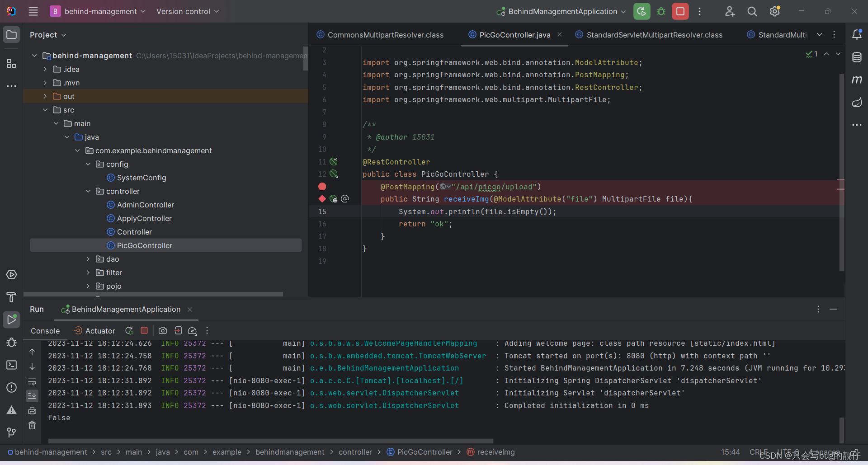Open SystemConfig in project tree

click(x=142, y=178)
